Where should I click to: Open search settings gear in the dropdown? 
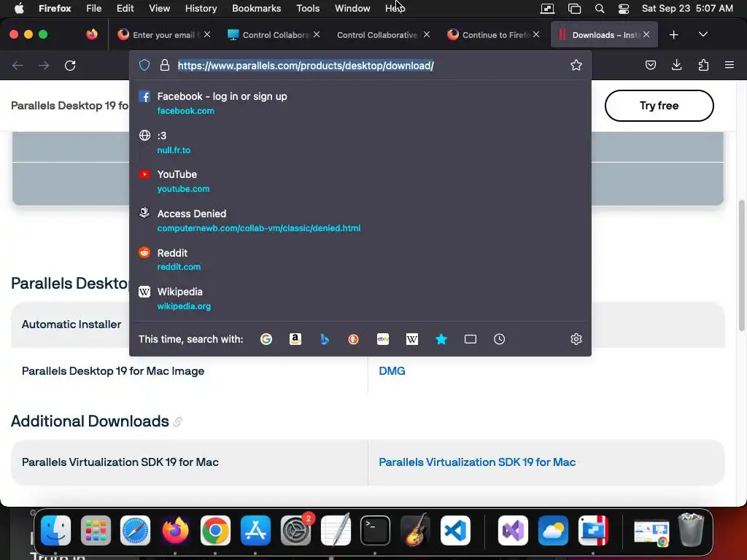[x=576, y=339]
